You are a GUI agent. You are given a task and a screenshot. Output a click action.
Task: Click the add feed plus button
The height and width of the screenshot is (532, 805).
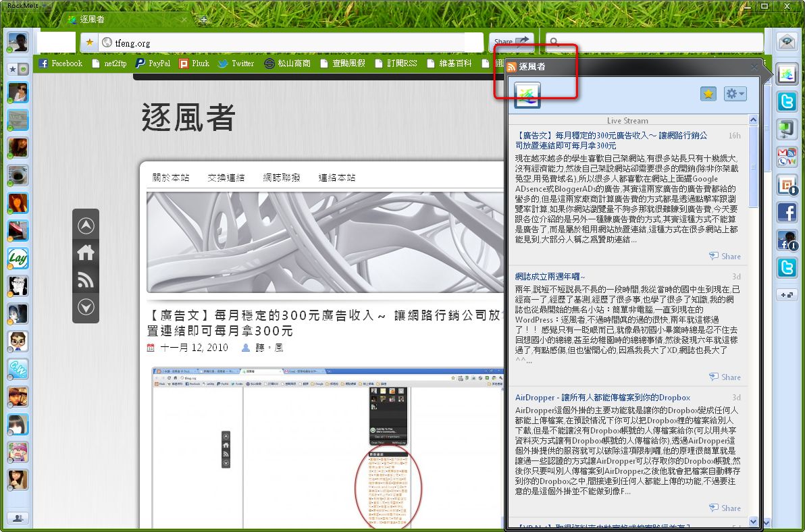coord(787,294)
